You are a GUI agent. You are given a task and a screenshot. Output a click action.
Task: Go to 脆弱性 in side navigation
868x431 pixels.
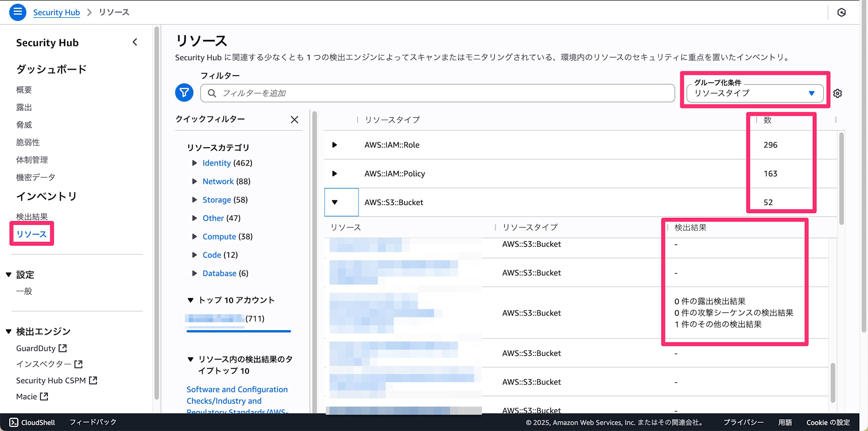pos(28,143)
